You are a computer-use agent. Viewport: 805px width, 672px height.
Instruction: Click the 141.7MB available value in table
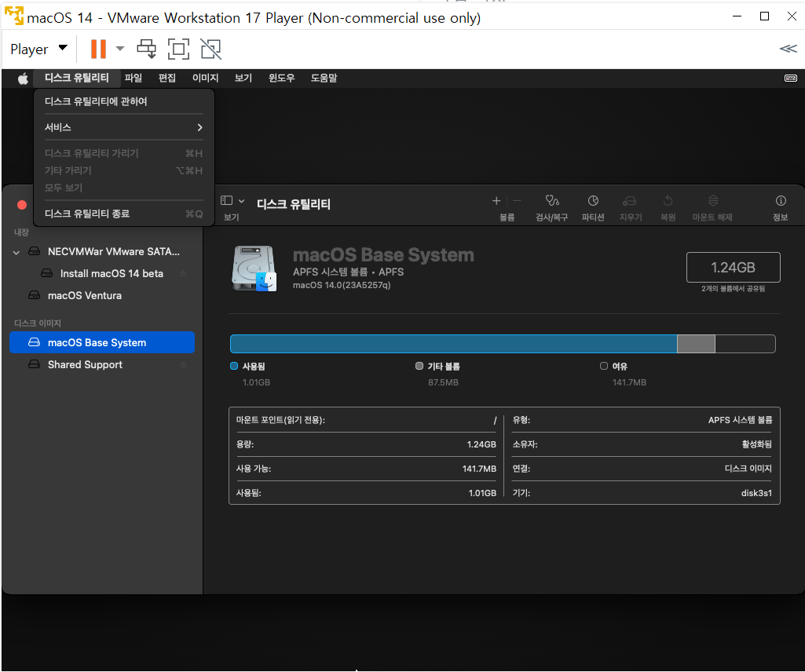pyautogui.click(x=479, y=469)
